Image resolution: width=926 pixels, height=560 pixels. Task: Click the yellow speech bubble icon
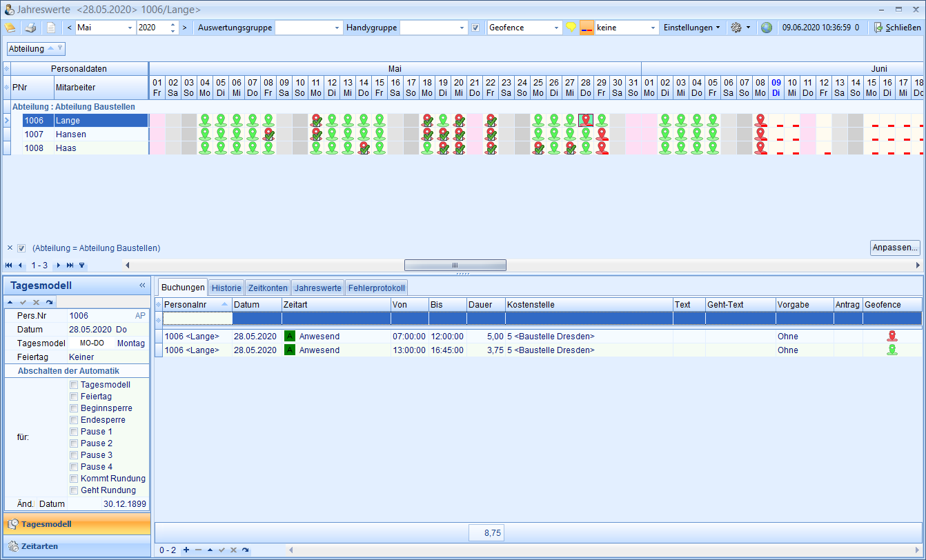tap(571, 28)
